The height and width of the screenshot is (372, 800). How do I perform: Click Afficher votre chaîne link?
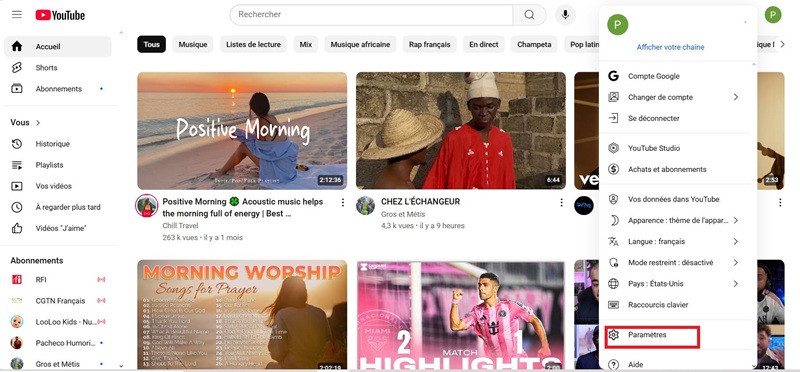670,47
